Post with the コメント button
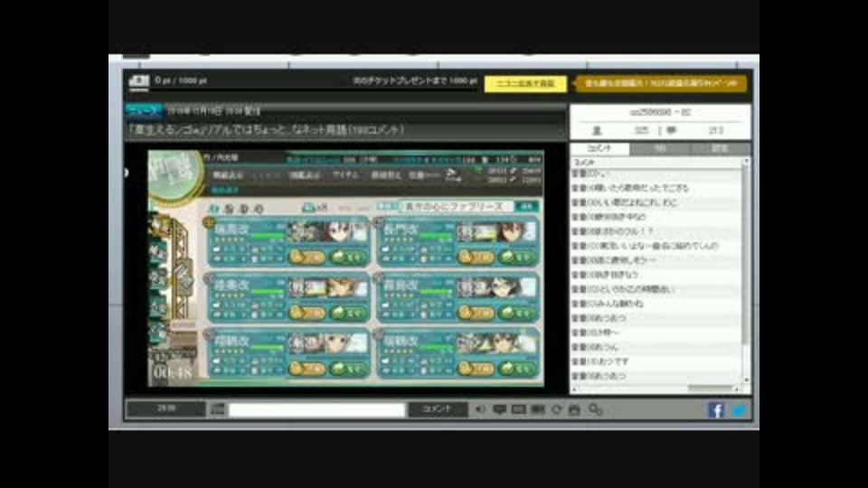This screenshot has height=488, width=868. (x=438, y=409)
